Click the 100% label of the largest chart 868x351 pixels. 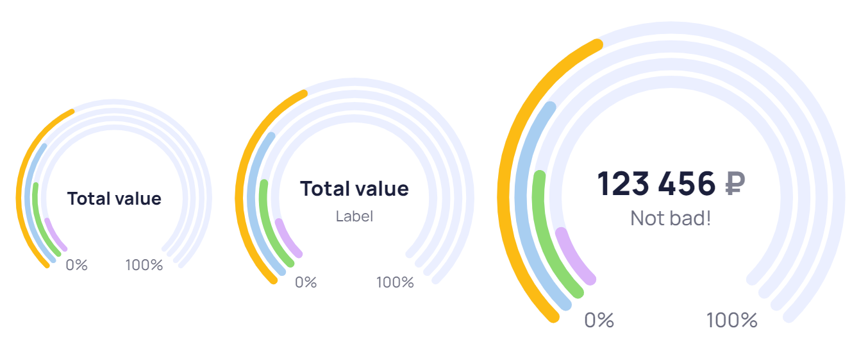(732, 320)
